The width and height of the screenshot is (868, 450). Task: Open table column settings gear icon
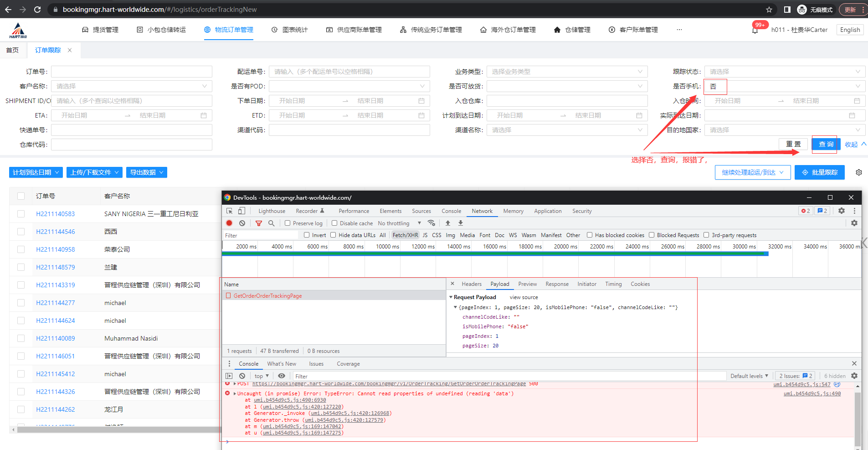coord(858,172)
